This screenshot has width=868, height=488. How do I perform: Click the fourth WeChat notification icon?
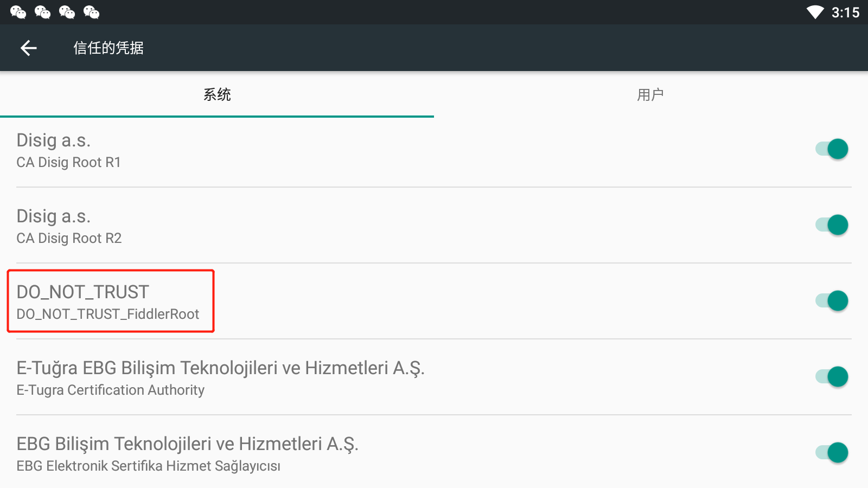(x=91, y=12)
